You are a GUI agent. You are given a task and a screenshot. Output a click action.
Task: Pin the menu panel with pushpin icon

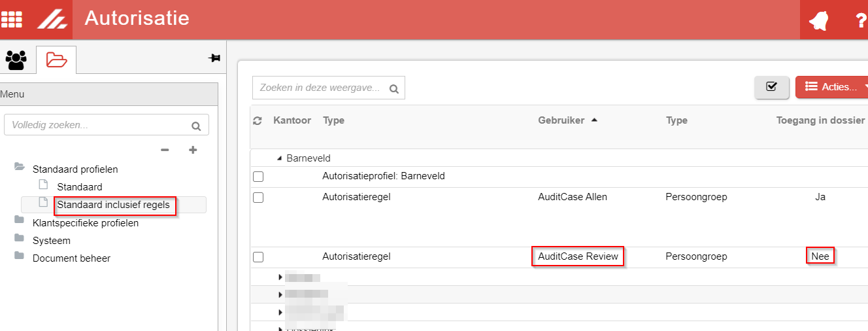point(214,58)
